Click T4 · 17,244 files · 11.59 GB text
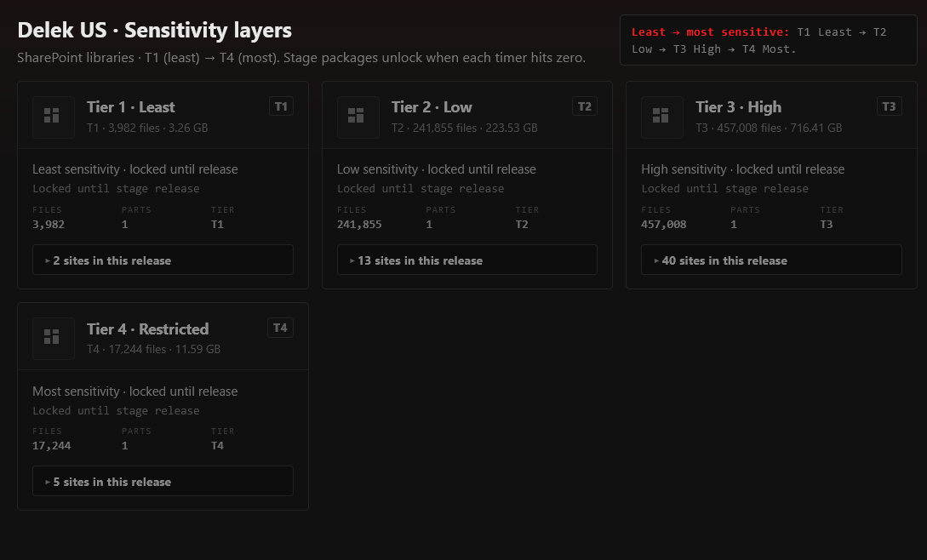The image size is (927, 560). click(154, 350)
